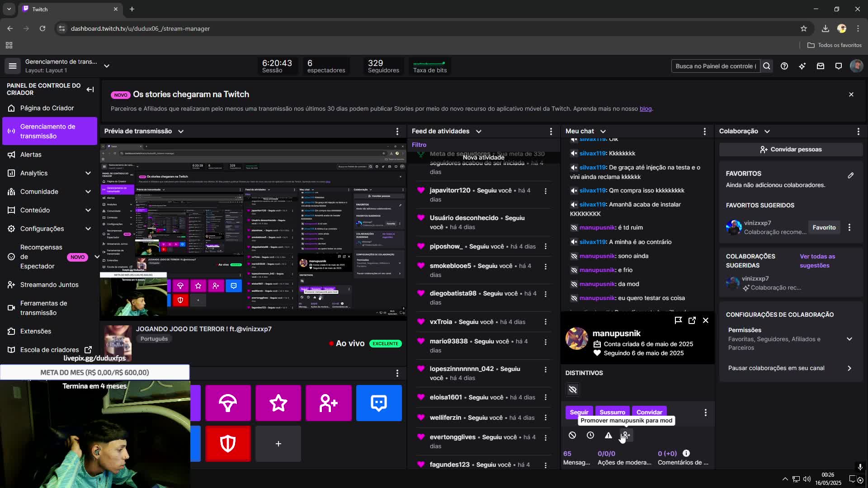Click the Filtro link in activity feed

pyautogui.click(x=419, y=145)
